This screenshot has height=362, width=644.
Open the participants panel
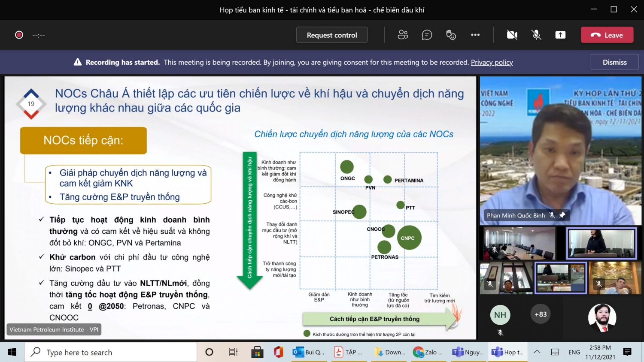pos(403,35)
